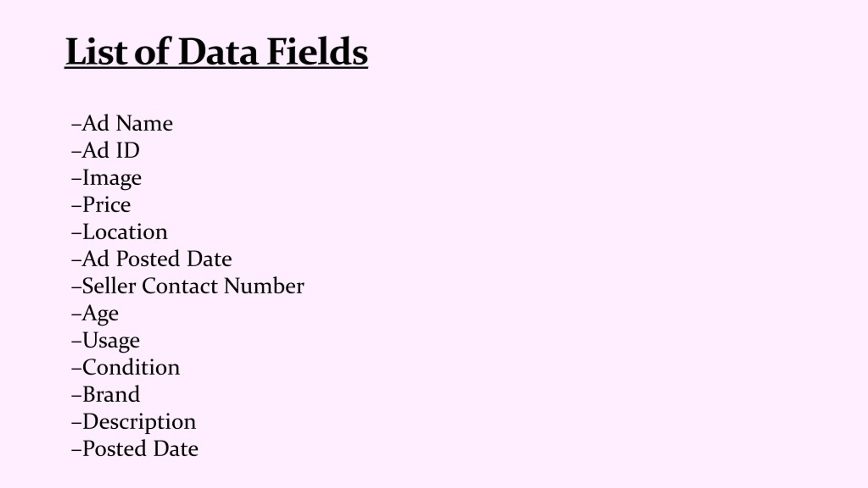Click the word Number in seller line

[264, 286]
